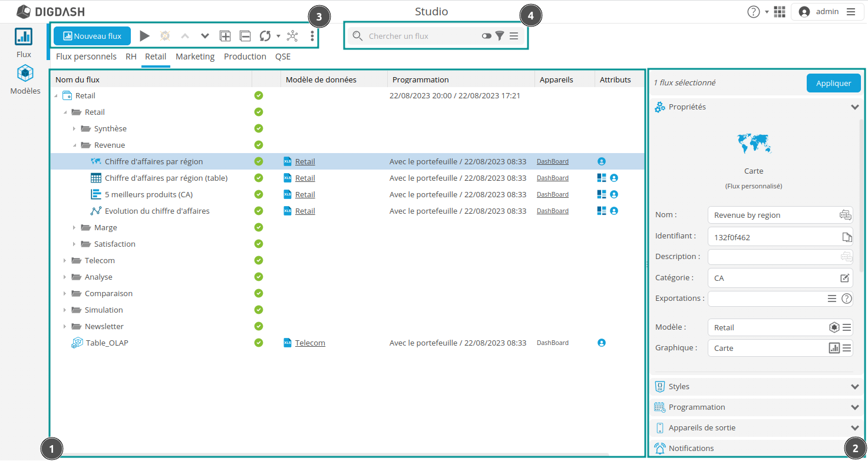Click the collapse all icon in toolbar
This screenshot has width=868, height=461.
[x=245, y=36]
